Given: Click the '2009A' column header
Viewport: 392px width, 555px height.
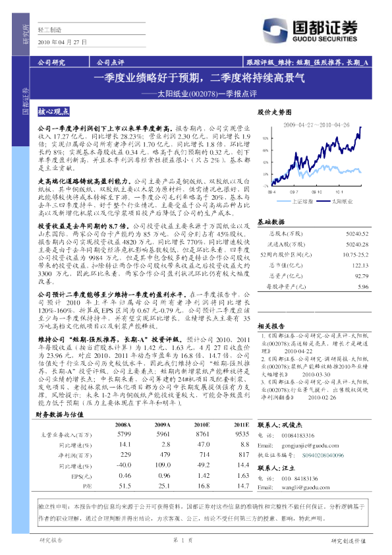Looking at the screenshot, I should tap(162, 424).
